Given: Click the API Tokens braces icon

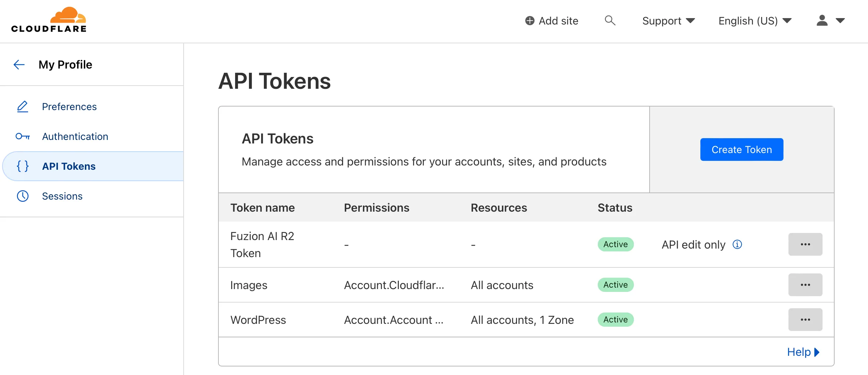Looking at the screenshot, I should point(22,166).
